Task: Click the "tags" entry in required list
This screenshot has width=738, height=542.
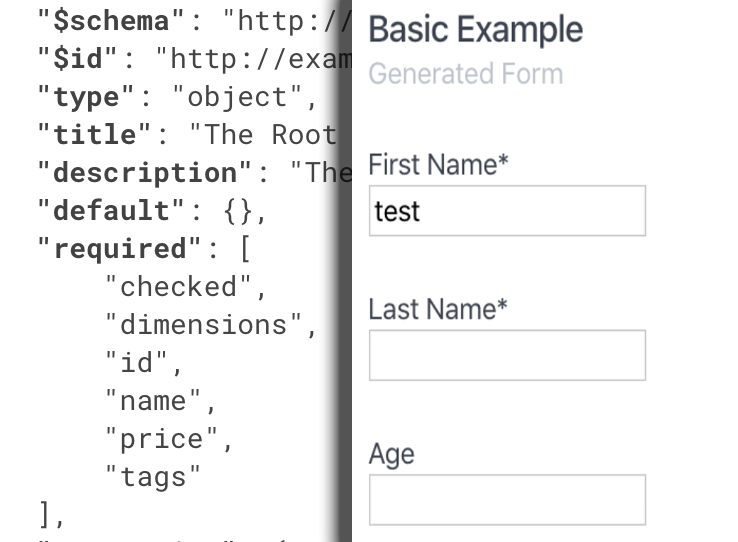Action: (153, 477)
